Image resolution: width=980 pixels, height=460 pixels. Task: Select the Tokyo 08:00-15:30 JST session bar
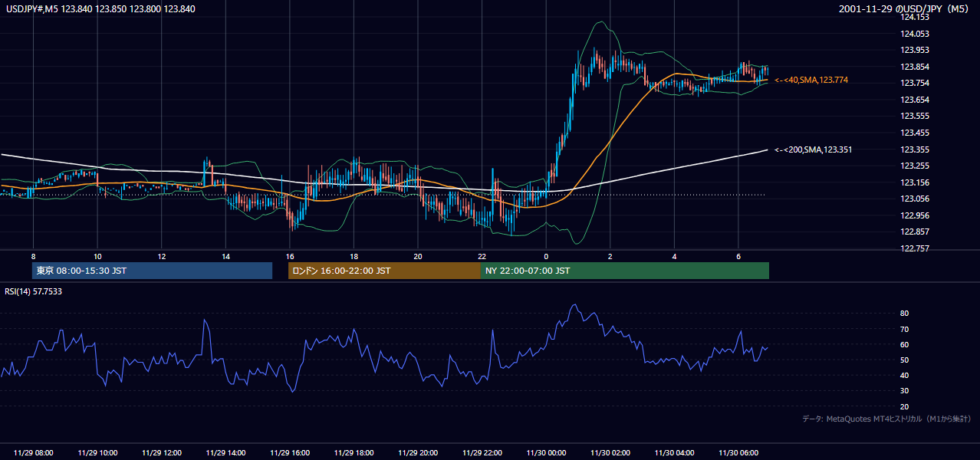tap(152, 271)
